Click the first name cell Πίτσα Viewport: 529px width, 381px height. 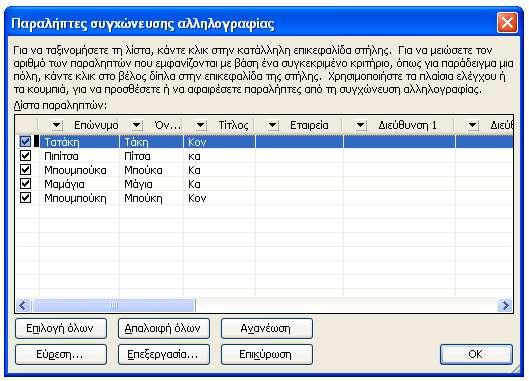[151, 156]
